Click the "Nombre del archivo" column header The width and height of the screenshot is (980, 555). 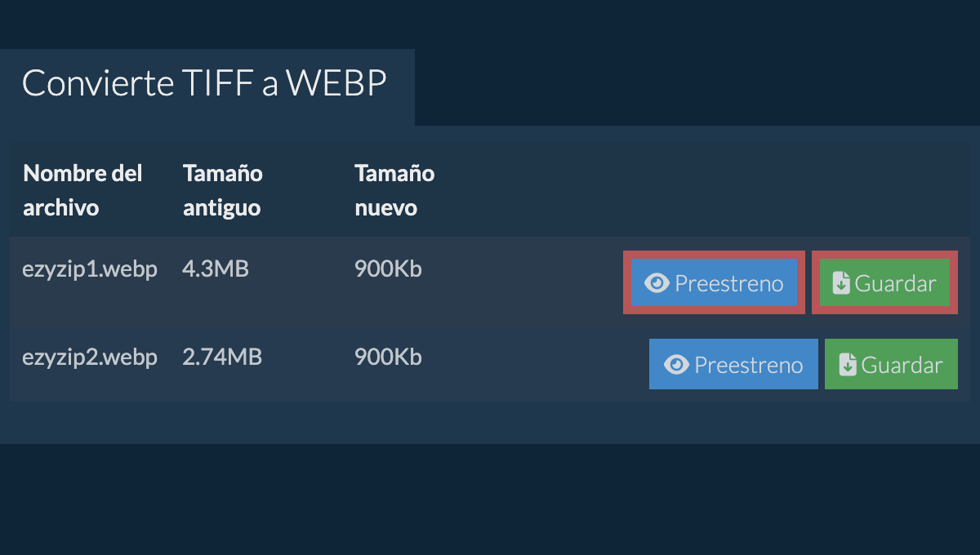point(82,190)
